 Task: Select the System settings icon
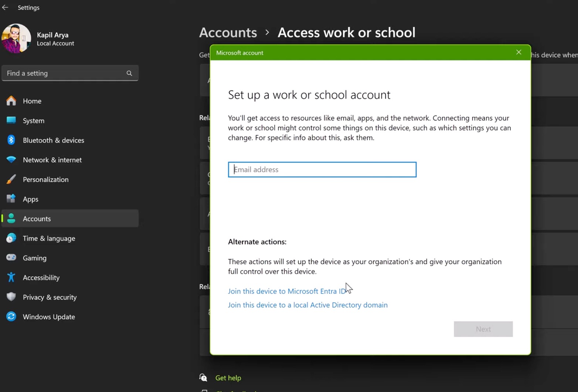click(11, 120)
